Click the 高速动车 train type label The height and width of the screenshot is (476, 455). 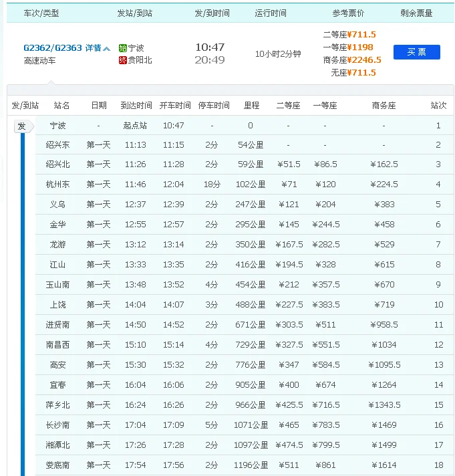(x=39, y=61)
